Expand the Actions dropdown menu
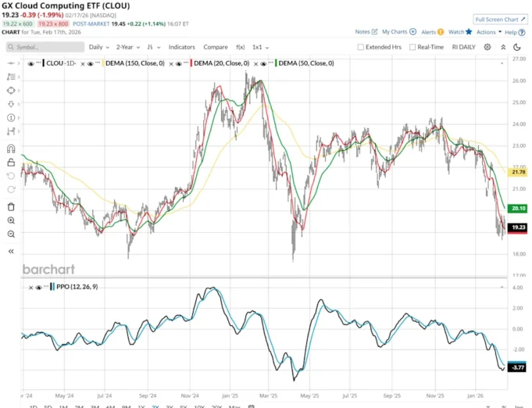The image size is (532, 408). (x=488, y=32)
